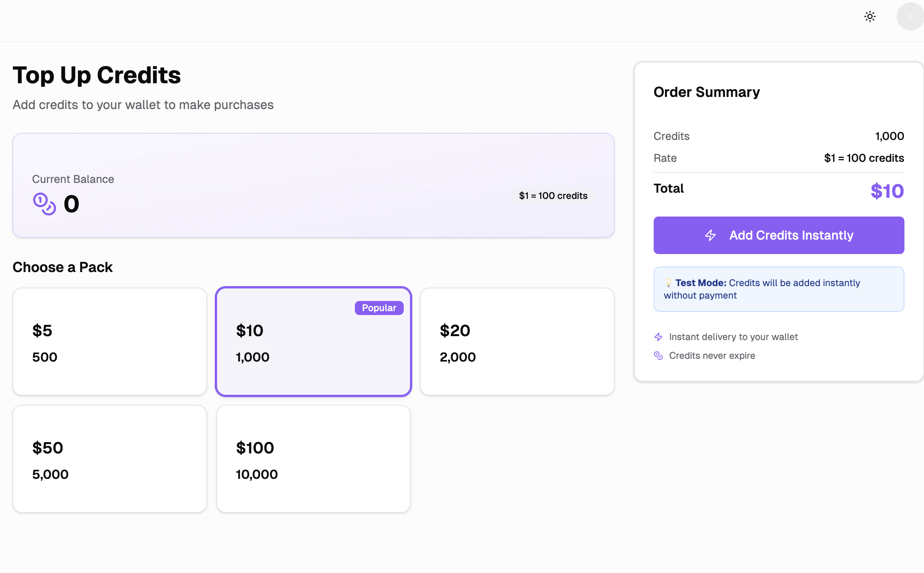
Task: Click the lightning icon in Add Credits button
Action: click(710, 235)
